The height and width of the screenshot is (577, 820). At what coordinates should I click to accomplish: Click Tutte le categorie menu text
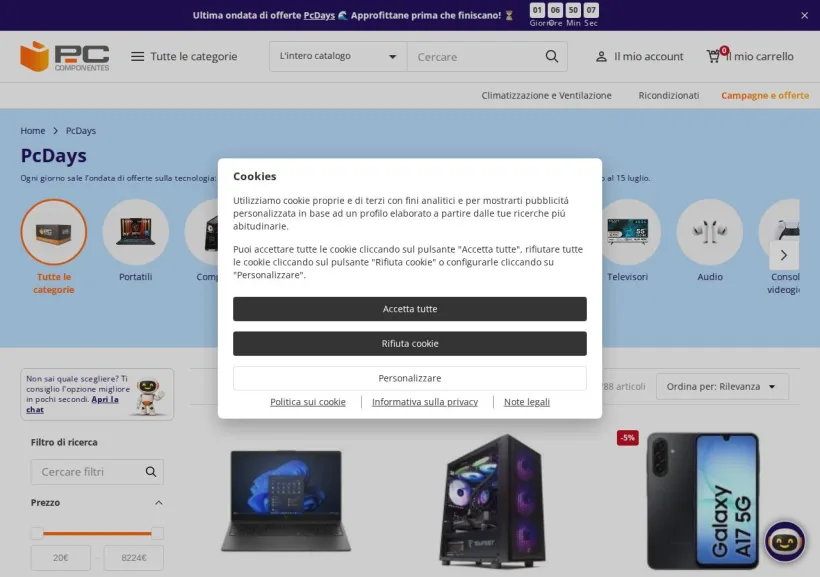tap(193, 56)
